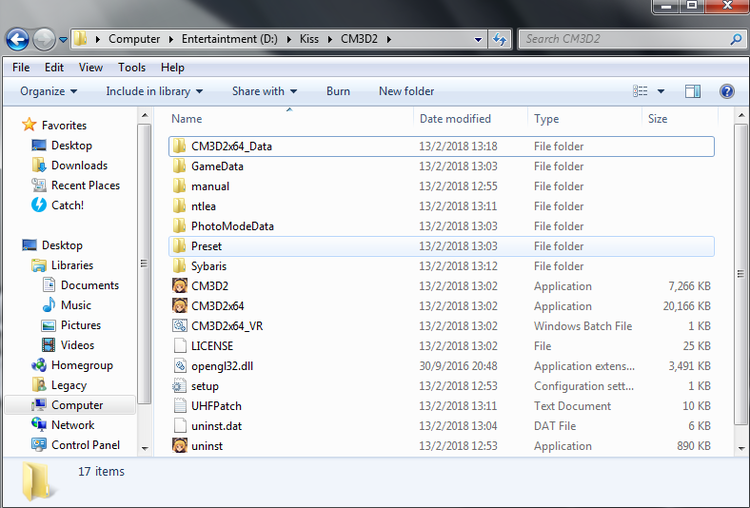Select the uninst application icon
750x508 pixels.
179,446
